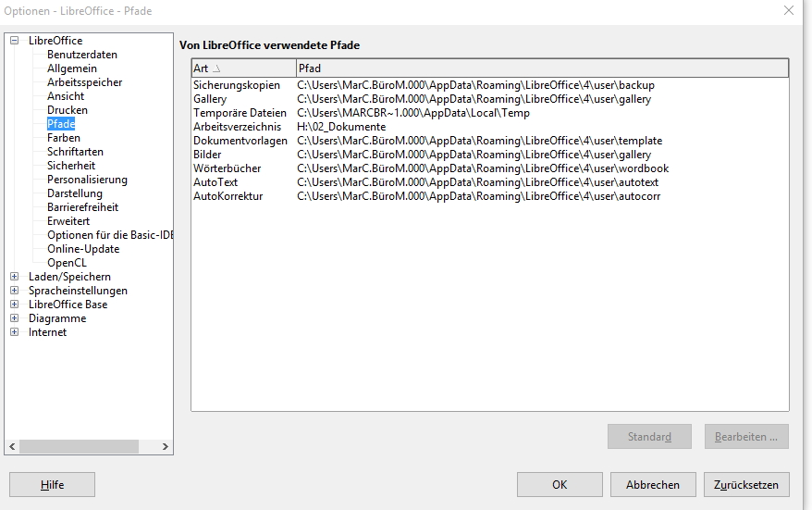Click the tree scrollbar right arrow
This screenshot has width=812, height=510.
point(166,446)
